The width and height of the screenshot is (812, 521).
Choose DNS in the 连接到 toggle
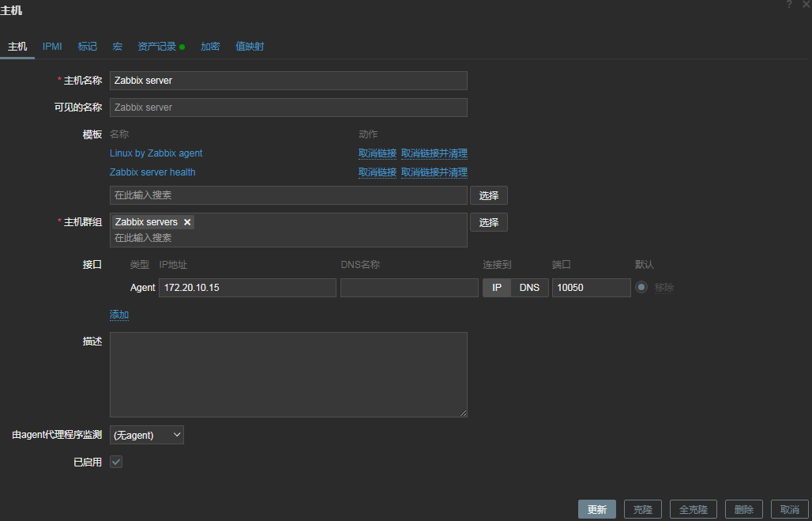(x=529, y=287)
